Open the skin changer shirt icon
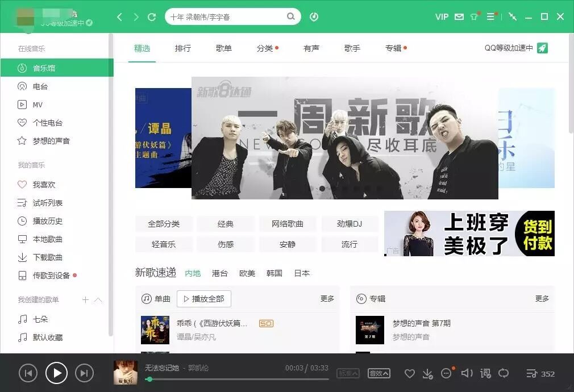Viewport: 574px width, 392px height. click(475, 16)
